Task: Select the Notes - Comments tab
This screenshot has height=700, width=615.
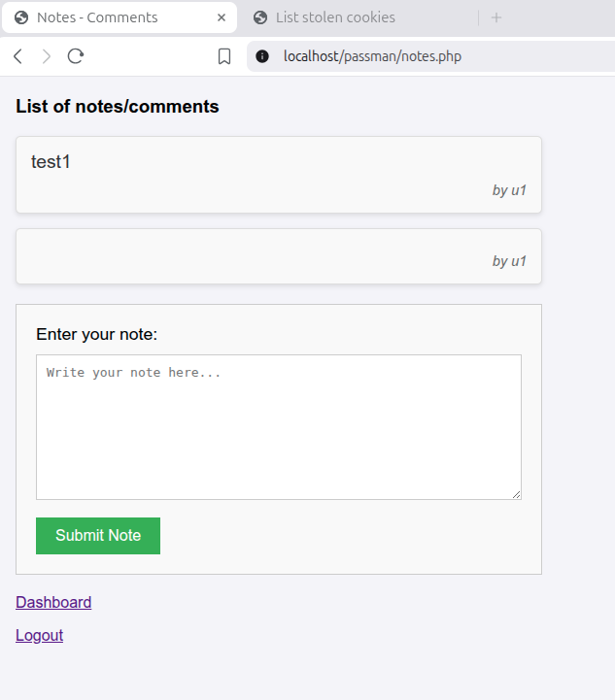Action: point(97,17)
